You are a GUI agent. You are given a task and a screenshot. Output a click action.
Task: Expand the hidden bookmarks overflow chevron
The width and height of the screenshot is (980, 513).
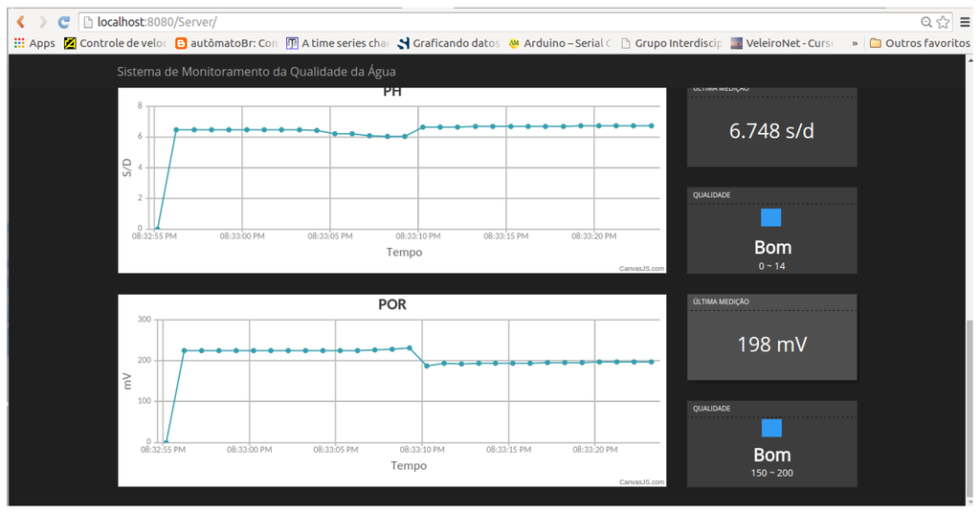855,43
